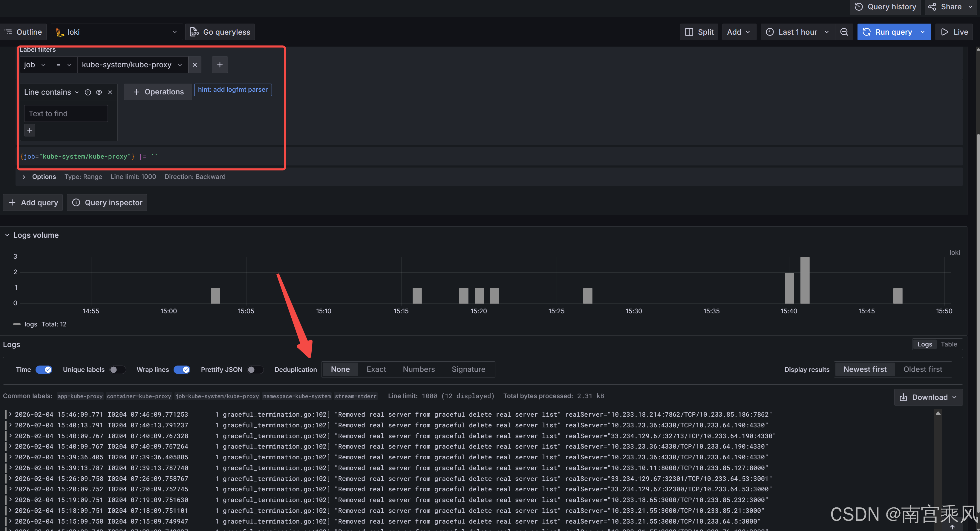Select Exact deduplication option
980x531 pixels.
click(376, 369)
